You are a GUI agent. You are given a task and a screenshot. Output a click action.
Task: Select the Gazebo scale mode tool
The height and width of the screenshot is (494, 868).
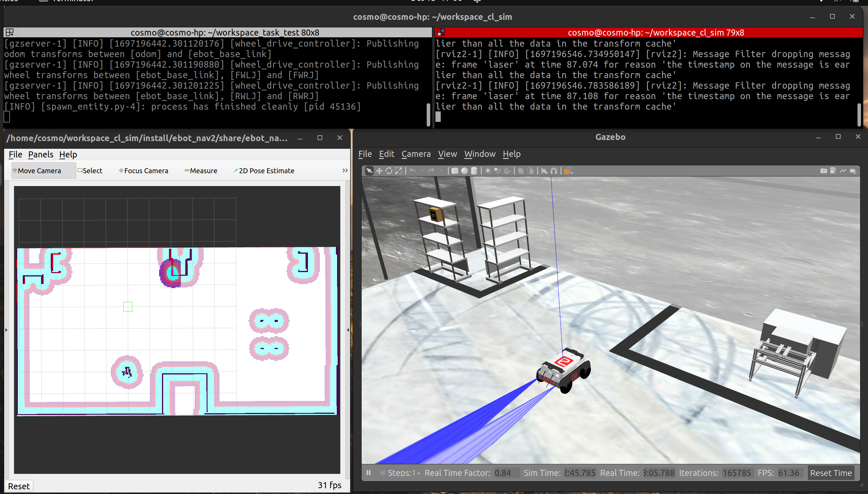click(398, 171)
